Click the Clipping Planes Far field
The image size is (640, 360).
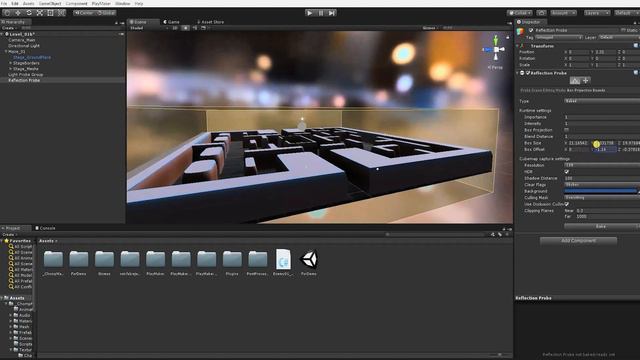tap(607, 217)
